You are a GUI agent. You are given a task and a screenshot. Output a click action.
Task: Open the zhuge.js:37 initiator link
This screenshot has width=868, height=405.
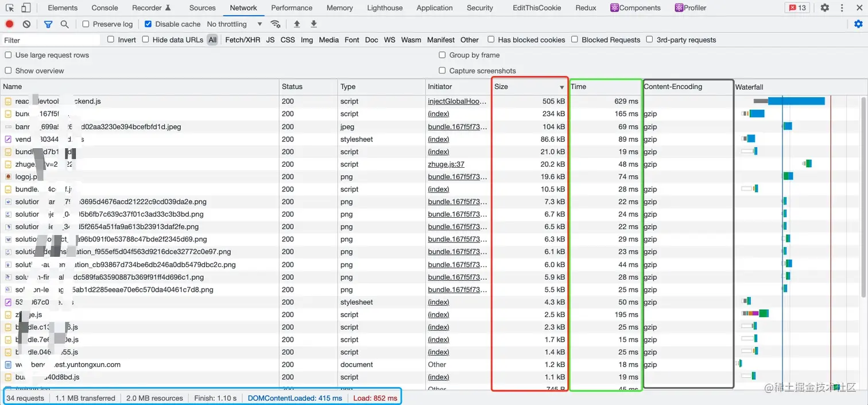(x=446, y=164)
